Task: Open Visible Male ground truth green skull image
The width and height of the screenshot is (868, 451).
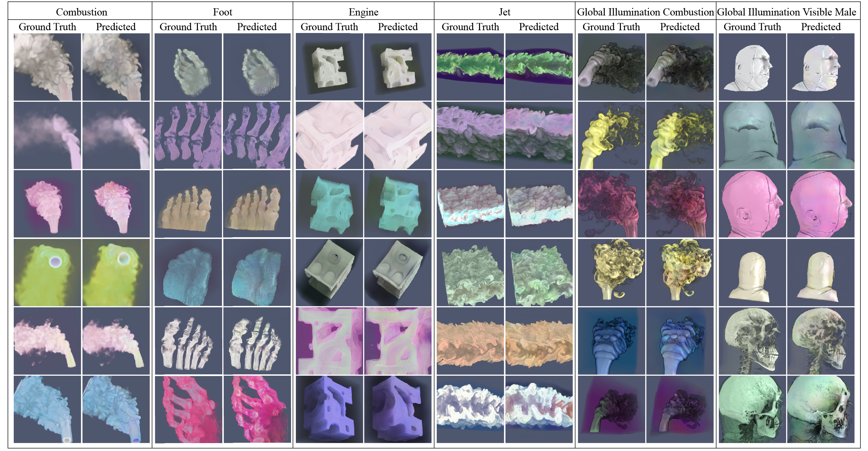Action: pos(752,409)
